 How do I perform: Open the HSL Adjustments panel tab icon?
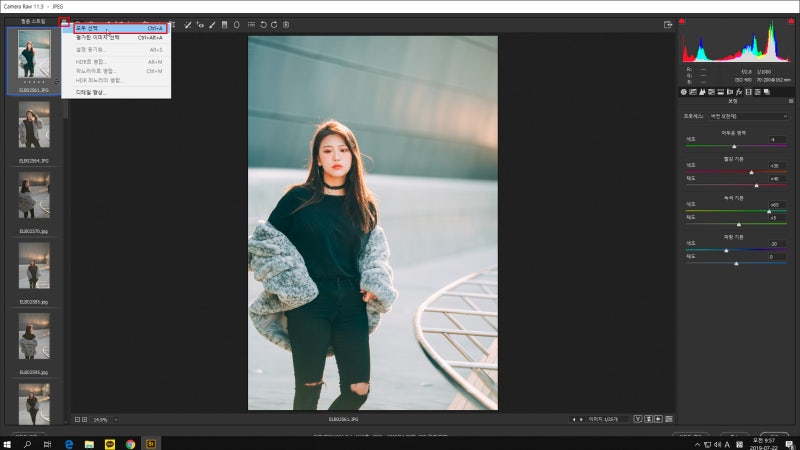(711, 92)
